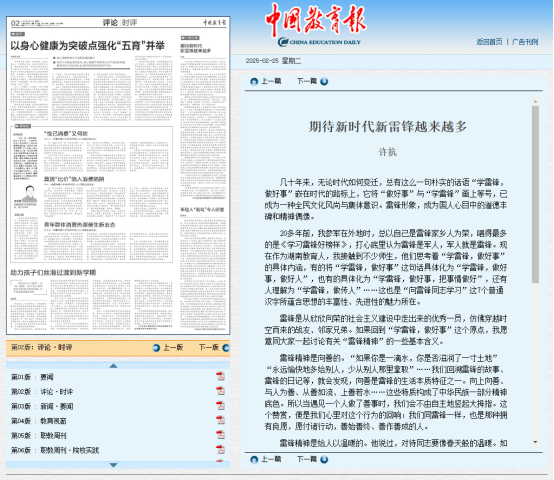Open the 广告刊例 link

pos(525,42)
